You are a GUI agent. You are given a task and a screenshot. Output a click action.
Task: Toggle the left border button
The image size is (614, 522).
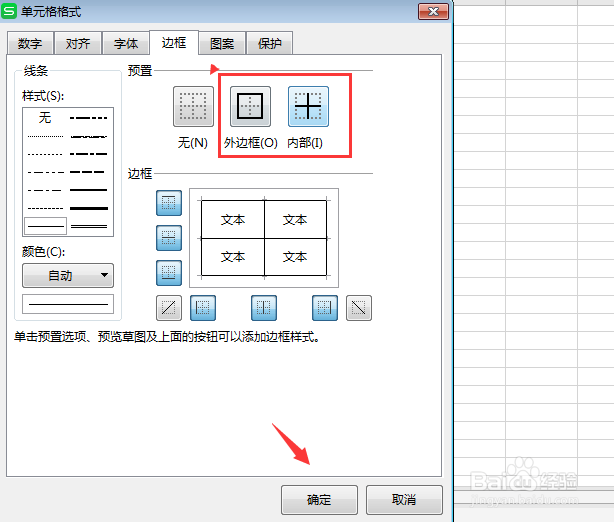pos(203,308)
